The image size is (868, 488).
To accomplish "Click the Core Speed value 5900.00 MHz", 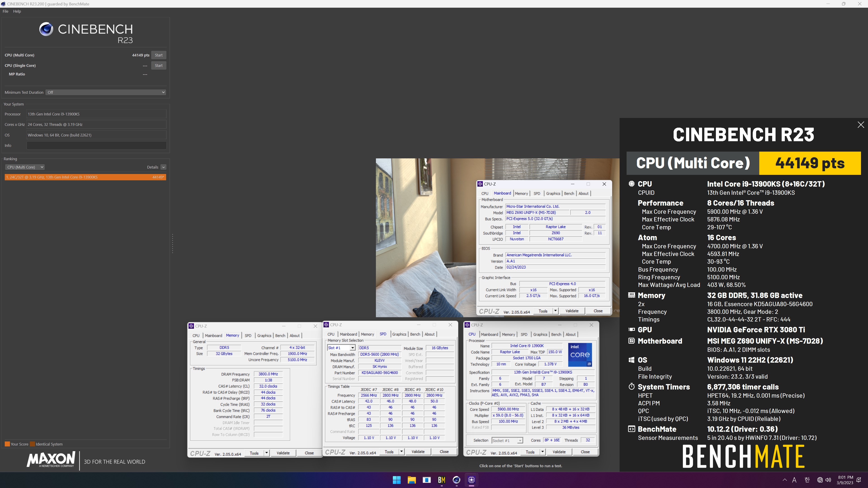I will click(508, 409).
